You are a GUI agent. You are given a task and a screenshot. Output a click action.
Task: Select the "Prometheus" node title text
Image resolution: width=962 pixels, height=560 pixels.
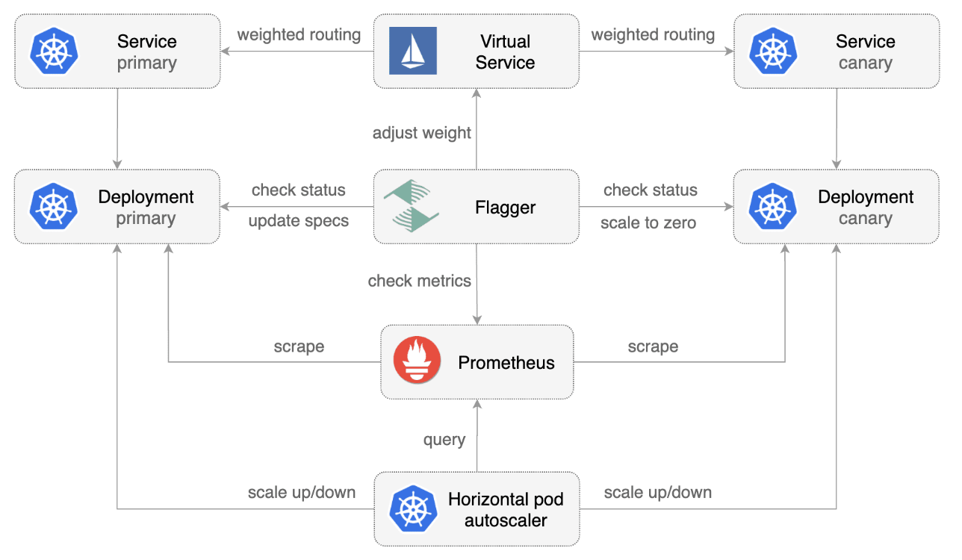tap(506, 363)
